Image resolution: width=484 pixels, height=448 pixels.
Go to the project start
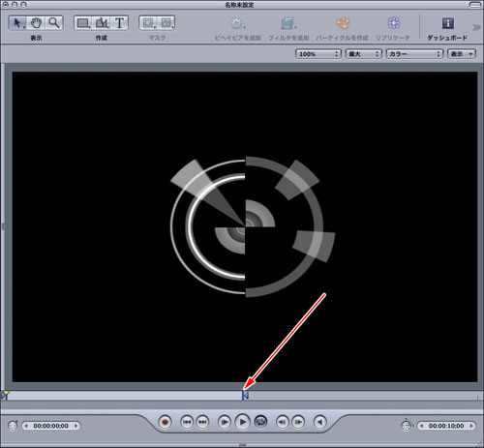click(187, 422)
